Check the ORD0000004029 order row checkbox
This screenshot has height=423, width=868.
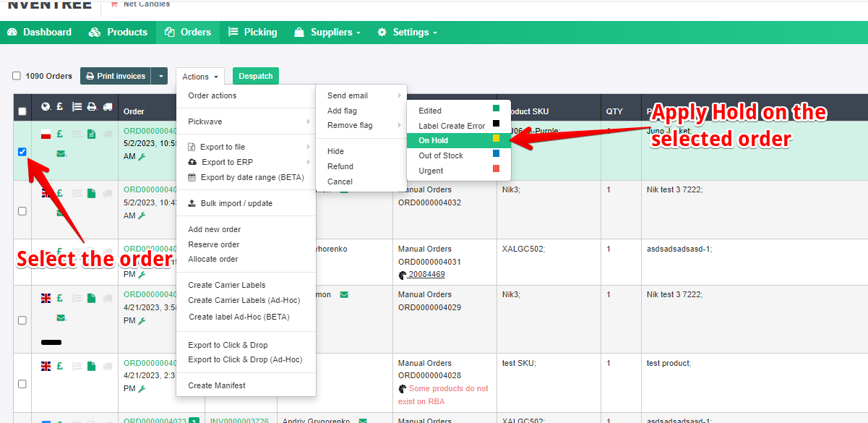(x=22, y=320)
